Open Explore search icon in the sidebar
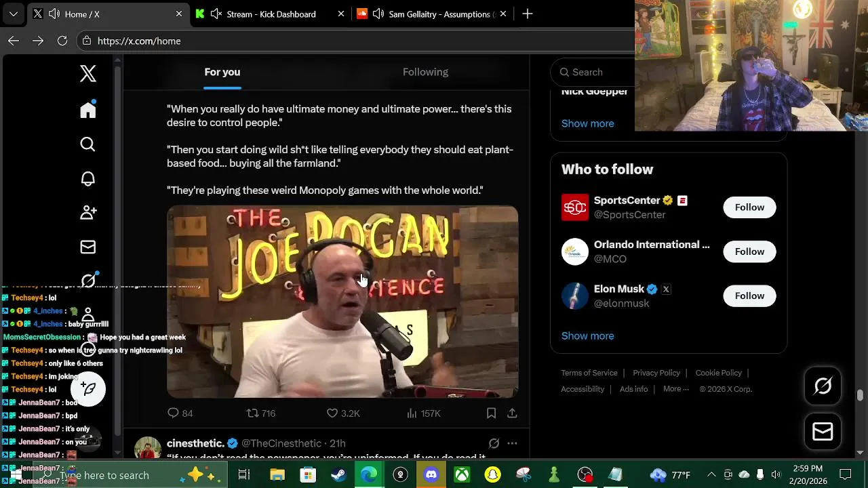868x488 pixels. [88, 144]
